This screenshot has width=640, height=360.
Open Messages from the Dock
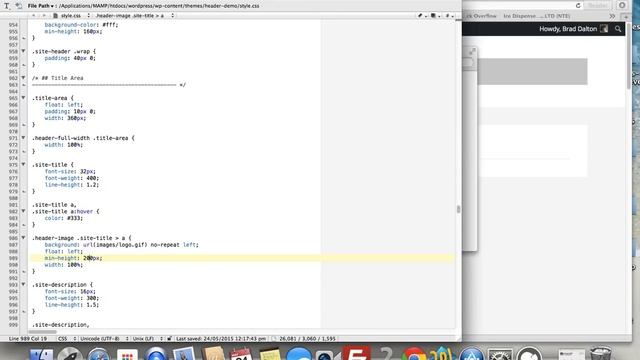point(299,354)
